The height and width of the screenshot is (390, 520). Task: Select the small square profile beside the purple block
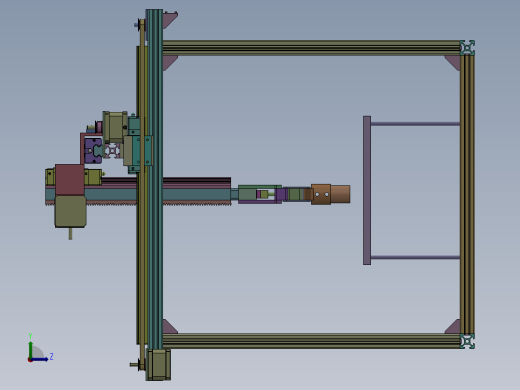[x=112, y=151]
